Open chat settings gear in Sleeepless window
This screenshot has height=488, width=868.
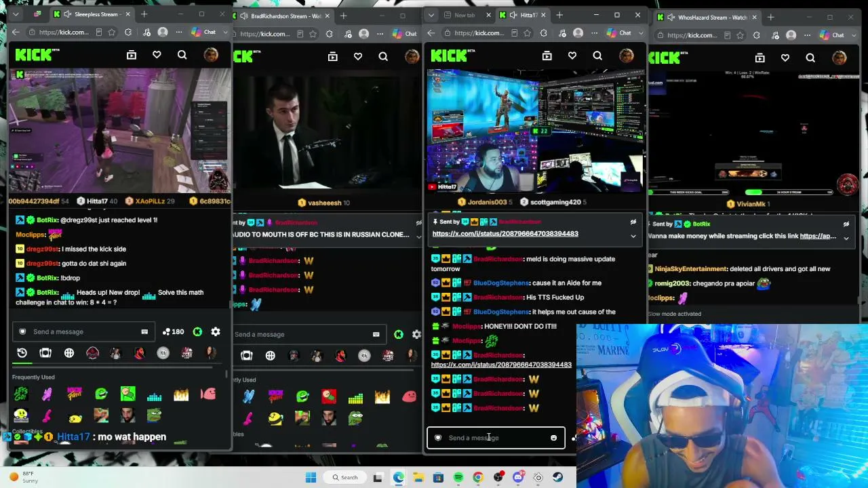(216, 331)
